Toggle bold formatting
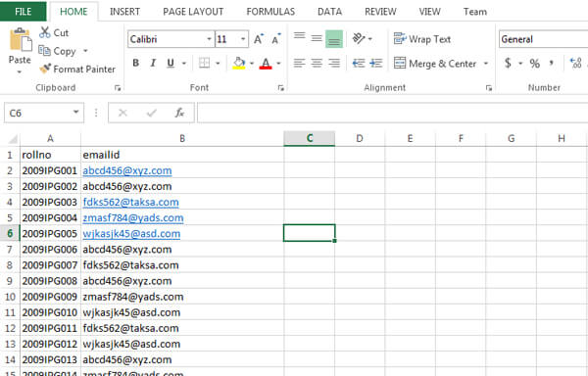The image size is (588, 376). click(x=136, y=63)
